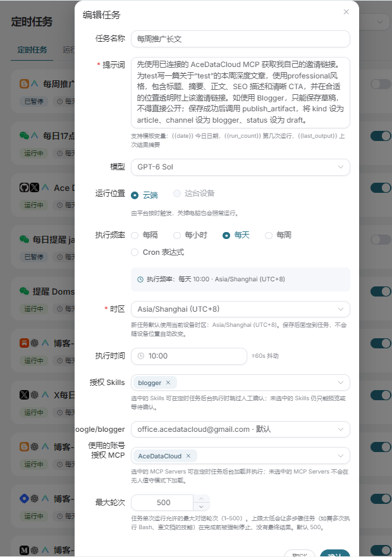
Task: Remove the blogger tag from 授权 Skills
Action: (168, 383)
